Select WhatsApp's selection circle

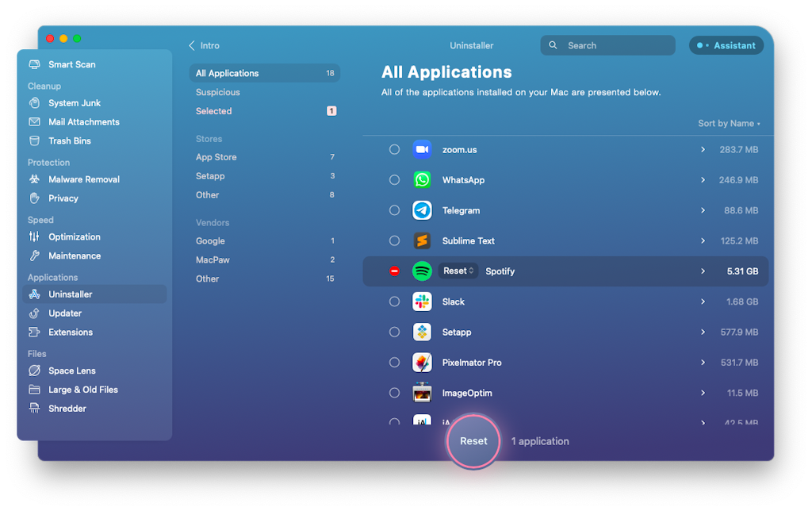394,179
